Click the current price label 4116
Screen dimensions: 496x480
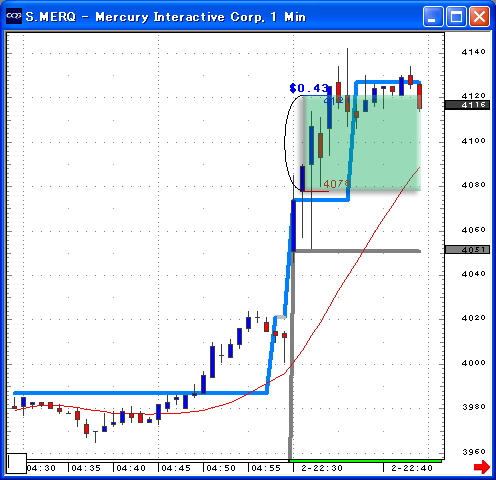pyautogui.click(x=467, y=105)
